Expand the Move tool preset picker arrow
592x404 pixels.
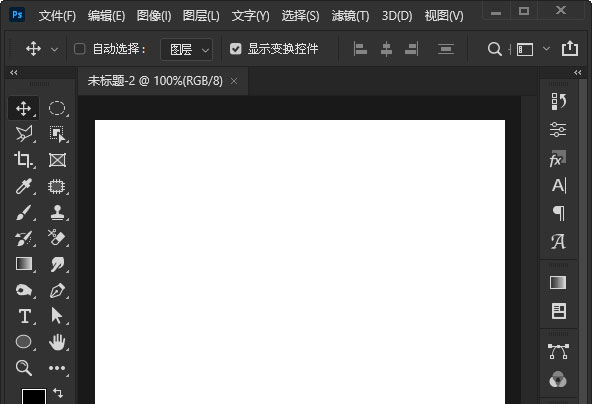coord(55,49)
